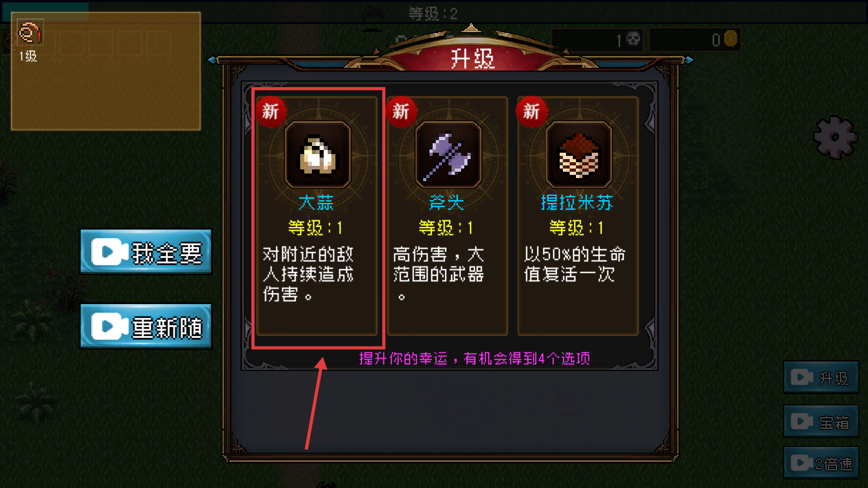Click the red 新 badge on axe card
Image resolution: width=868 pixels, height=488 pixels.
(x=401, y=112)
